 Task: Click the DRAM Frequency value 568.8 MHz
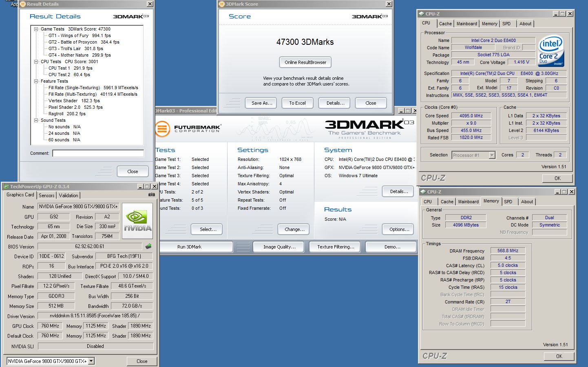click(x=508, y=251)
